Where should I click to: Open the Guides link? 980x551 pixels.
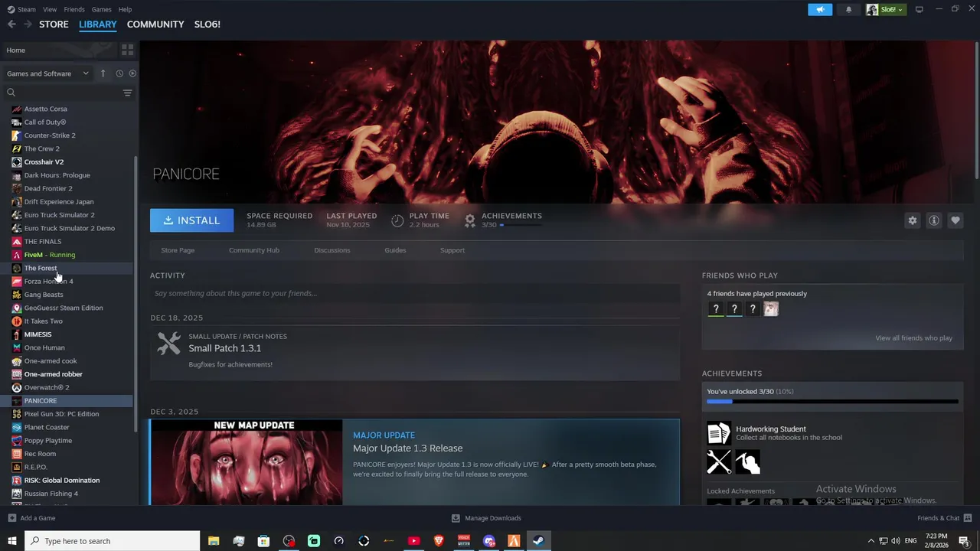coord(395,250)
